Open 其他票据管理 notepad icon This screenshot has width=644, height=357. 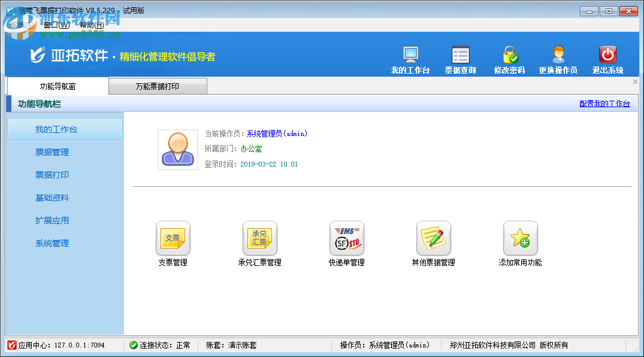433,238
